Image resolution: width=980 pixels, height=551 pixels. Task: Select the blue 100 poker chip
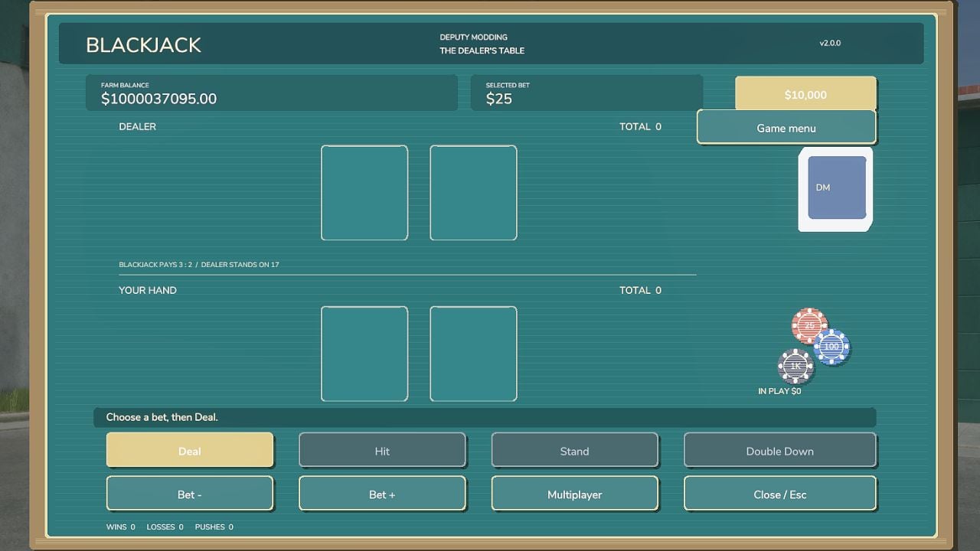[x=831, y=347]
